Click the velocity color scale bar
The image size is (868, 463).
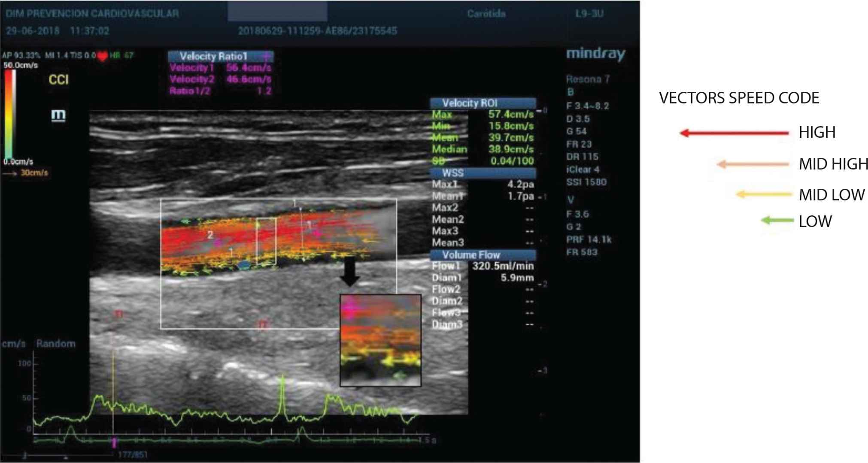pyautogui.click(x=10, y=114)
